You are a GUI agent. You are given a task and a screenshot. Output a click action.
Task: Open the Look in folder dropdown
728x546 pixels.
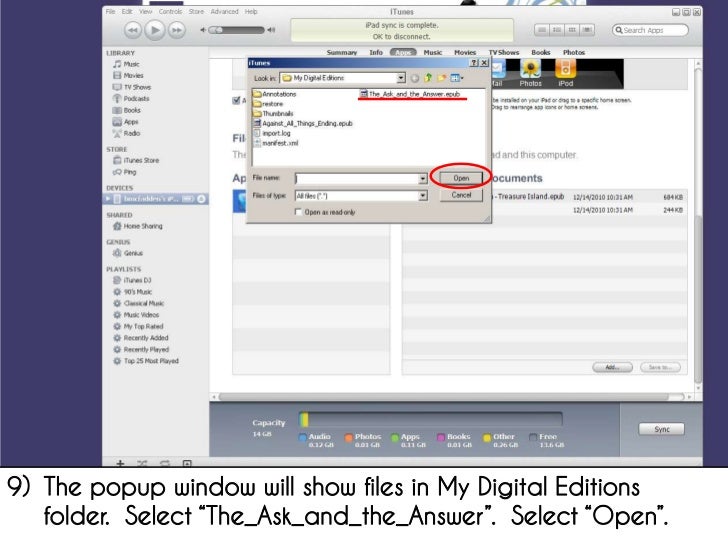(x=401, y=78)
